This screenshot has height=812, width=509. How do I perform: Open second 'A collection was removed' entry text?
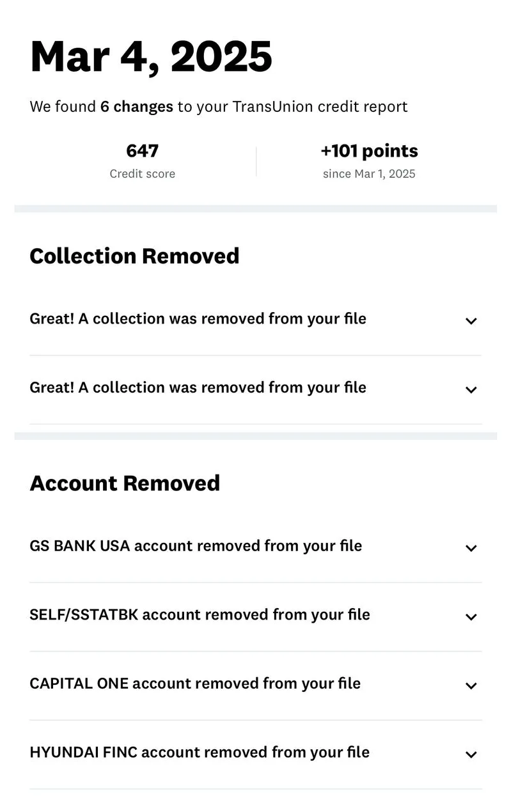pyautogui.click(x=198, y=387)
